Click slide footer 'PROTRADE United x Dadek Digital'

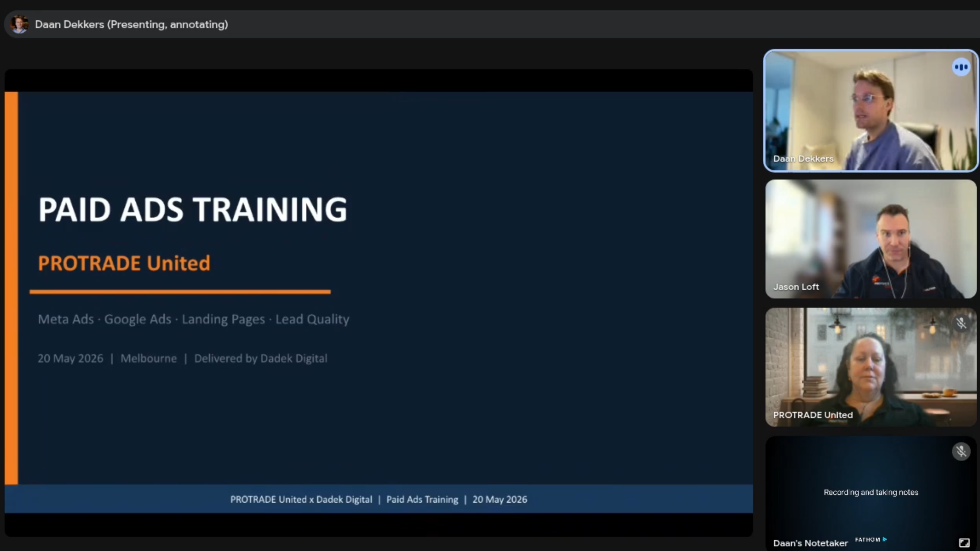pyautogui.click(x=301, y=499)
